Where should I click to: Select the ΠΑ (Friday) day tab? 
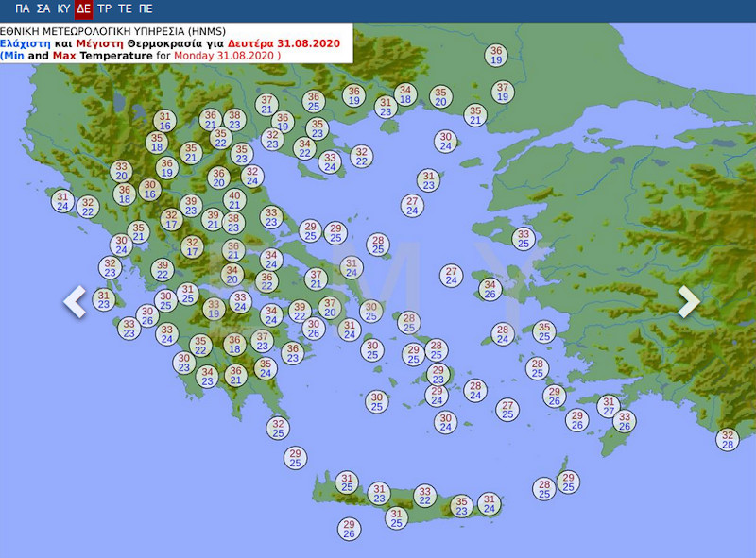(x=22, y=9)
